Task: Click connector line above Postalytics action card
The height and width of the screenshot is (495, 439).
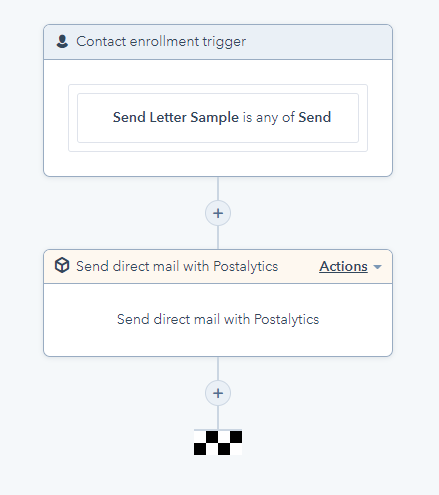Action: (x=218, y=237)
